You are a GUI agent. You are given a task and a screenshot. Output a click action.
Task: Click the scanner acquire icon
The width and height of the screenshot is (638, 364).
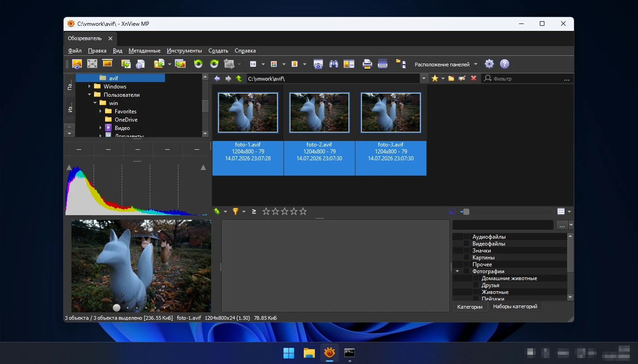383,64
